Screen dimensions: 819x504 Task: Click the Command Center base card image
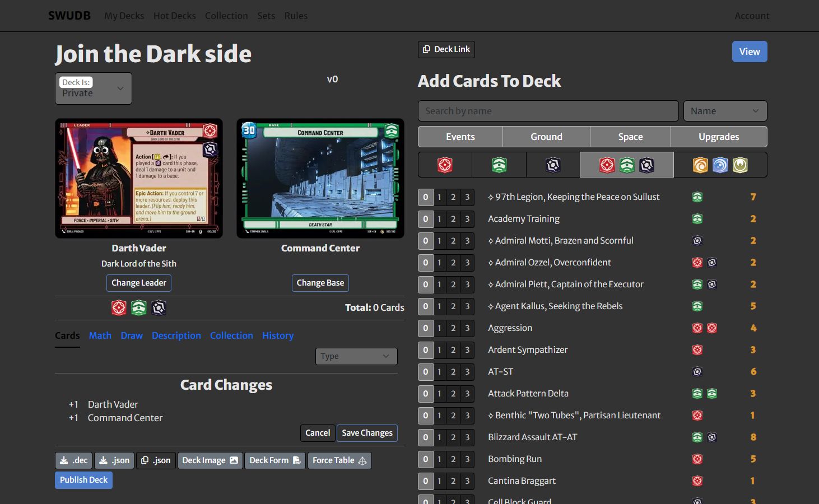tap(320, 178)
